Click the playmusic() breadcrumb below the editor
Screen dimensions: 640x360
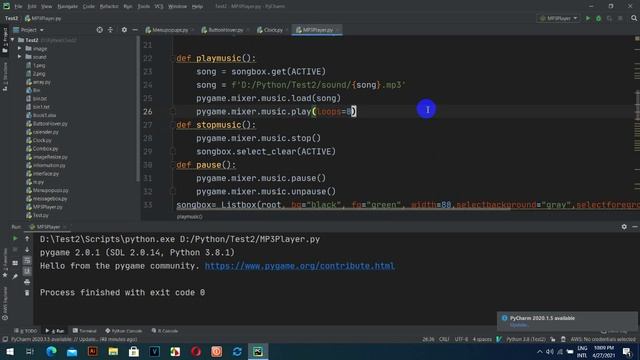point(189,217)
